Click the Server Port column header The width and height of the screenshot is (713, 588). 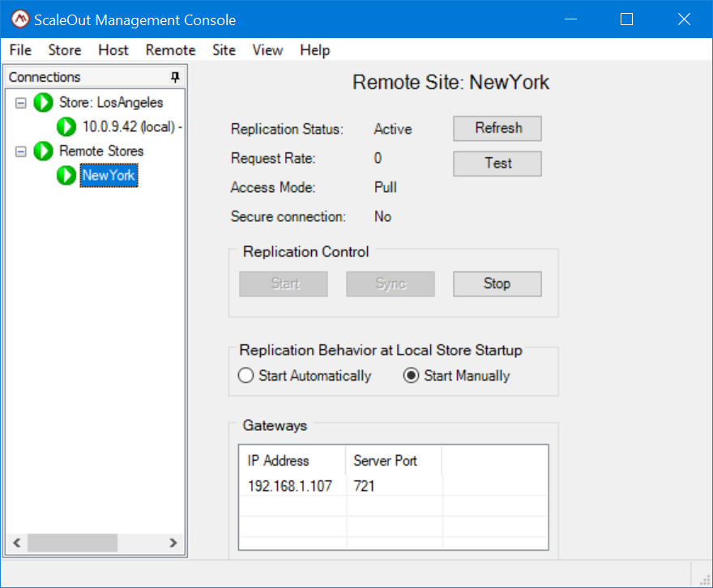point(394,460)
